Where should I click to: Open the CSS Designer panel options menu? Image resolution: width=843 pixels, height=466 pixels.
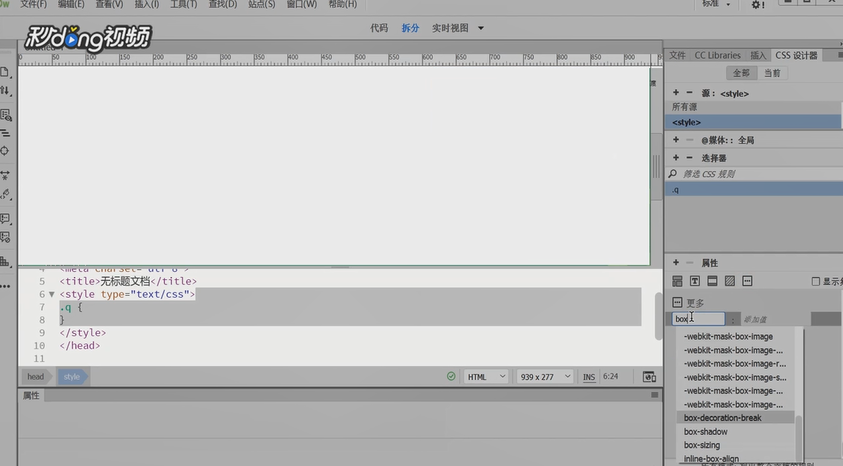[x=840, y=55]
